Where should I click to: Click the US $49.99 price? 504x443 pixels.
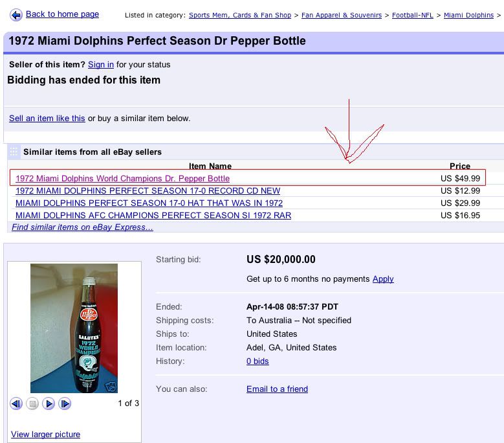click(x=460, y=179)
